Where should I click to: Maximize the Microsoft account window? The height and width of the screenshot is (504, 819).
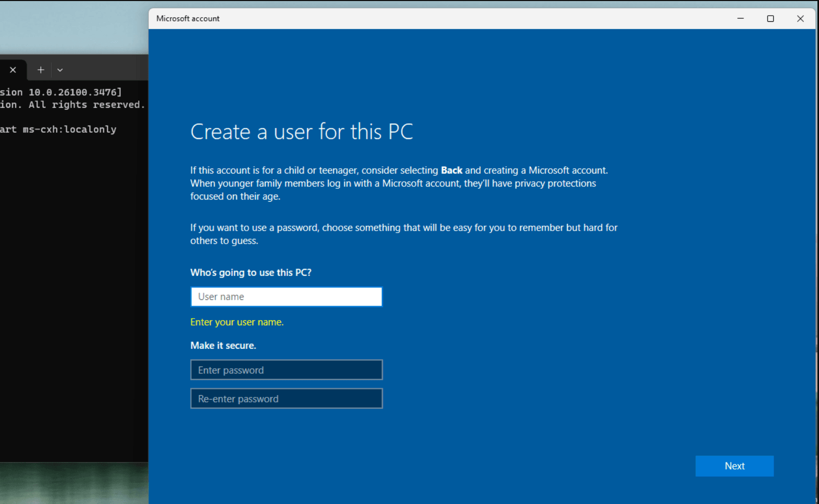771,19
